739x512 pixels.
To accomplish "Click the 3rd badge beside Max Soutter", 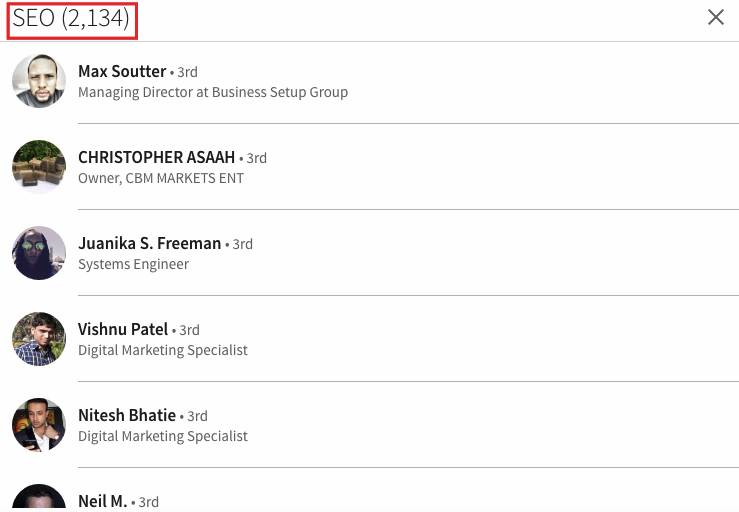I will (x=188, y=72).
